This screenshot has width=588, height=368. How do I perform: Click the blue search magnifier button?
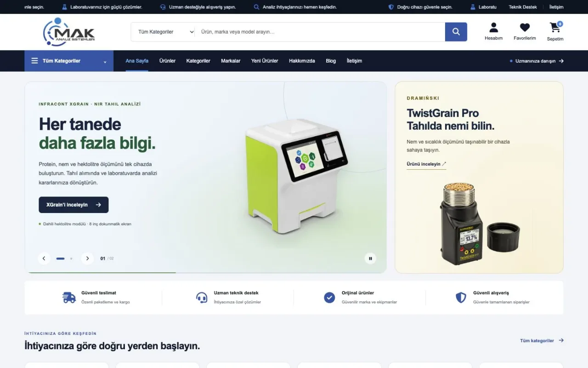tap(456, 32)
